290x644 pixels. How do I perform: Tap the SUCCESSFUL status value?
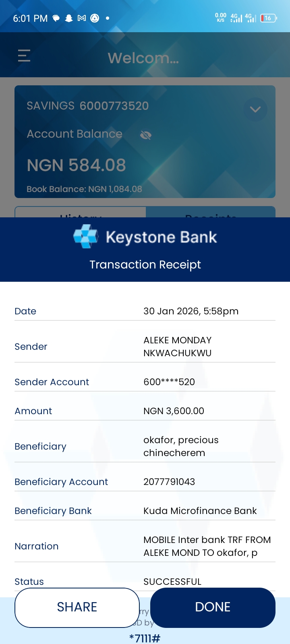coord(172,582)
